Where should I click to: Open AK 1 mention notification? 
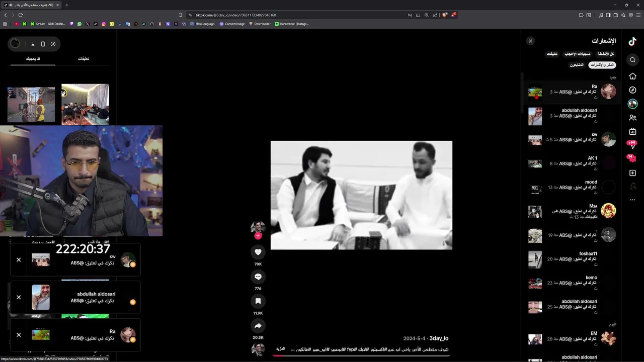point(572,163)
